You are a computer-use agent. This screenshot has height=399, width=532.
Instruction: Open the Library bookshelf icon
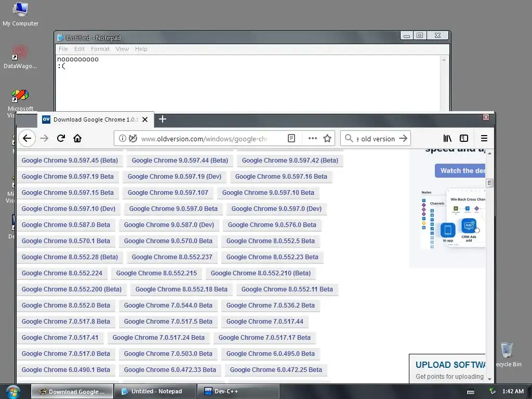pyautogui.click(x=447, y=138)
